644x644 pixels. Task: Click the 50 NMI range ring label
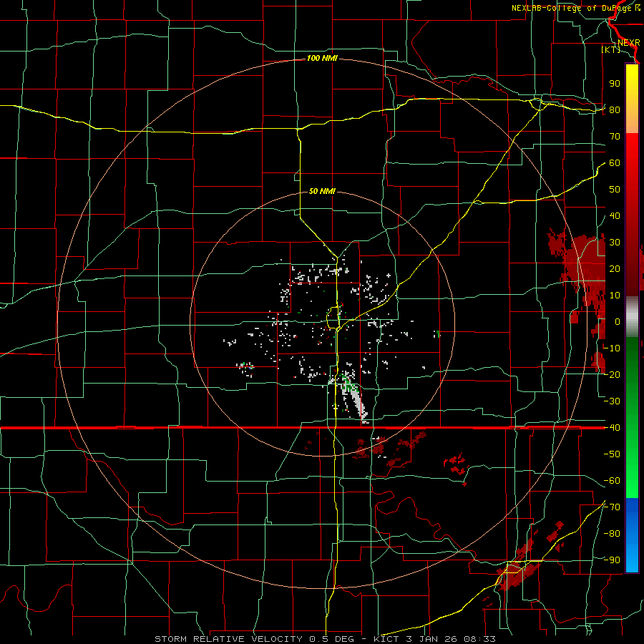pyautogui.click(x=322, y=191)
